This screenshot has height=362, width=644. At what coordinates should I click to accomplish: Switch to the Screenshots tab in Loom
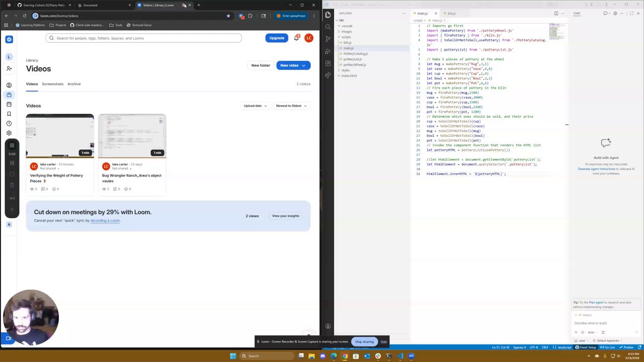[53, 84]
